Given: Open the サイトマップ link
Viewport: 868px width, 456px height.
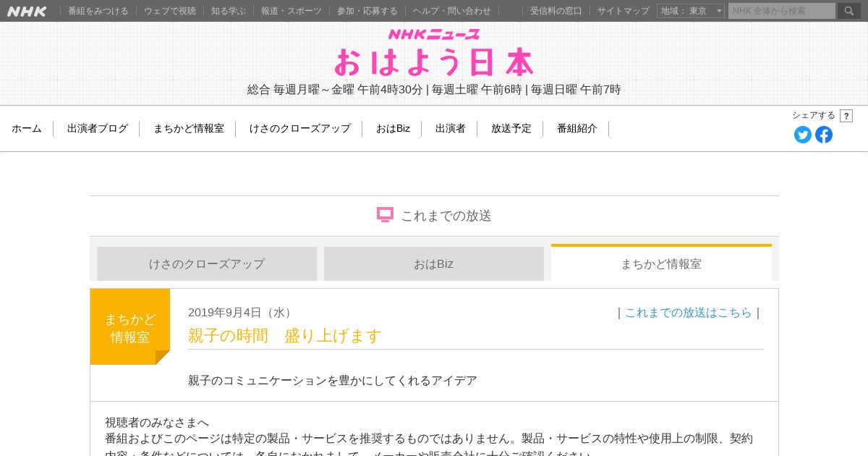Looking at the screenshot, I should (x=624, y=11).
